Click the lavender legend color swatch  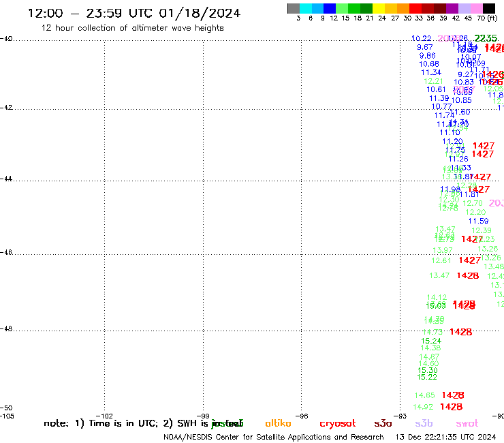tap(464, 8)
